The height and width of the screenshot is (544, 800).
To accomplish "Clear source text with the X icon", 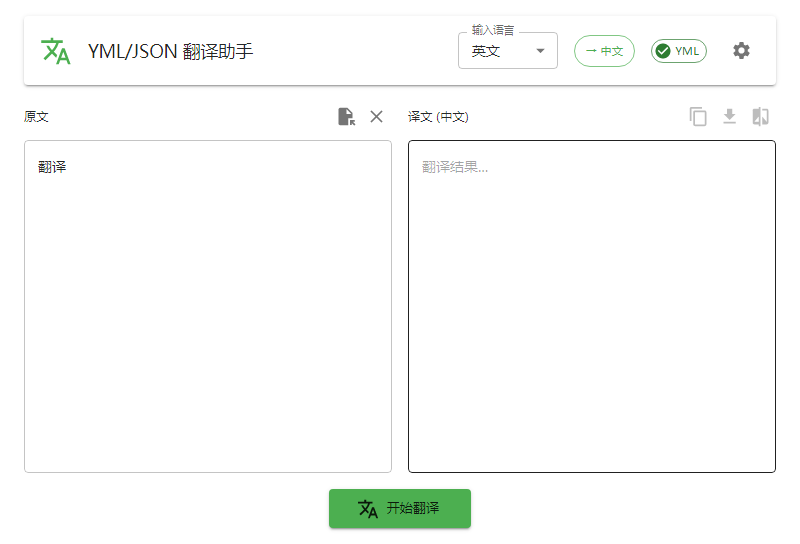I will (376, 117).
